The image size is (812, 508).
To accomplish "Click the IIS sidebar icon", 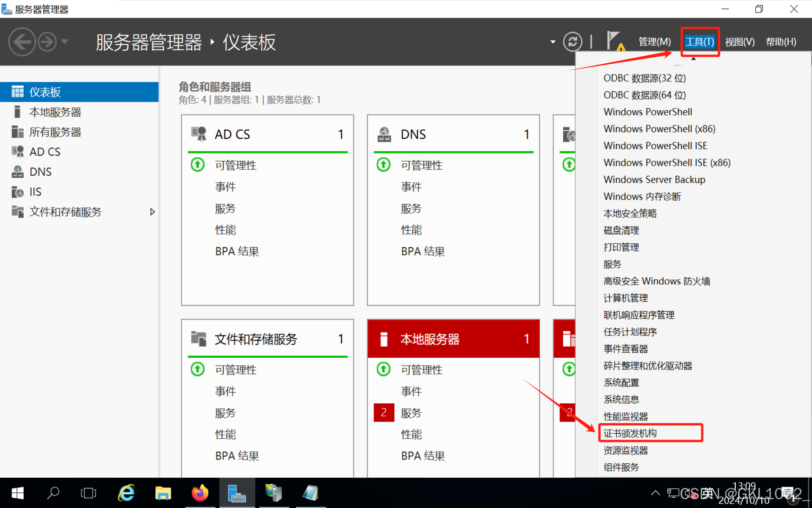I will coord(18,192).
